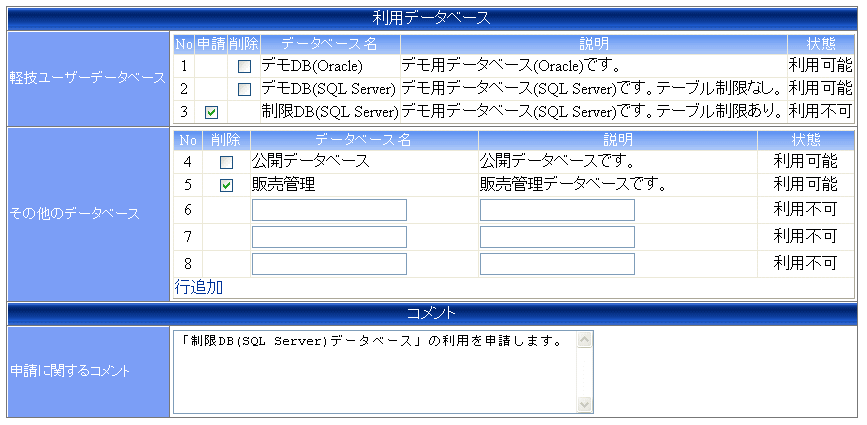Click comment box scroll up arrow
The width and height of the screenshot is (867, 425).
point(584,339)
